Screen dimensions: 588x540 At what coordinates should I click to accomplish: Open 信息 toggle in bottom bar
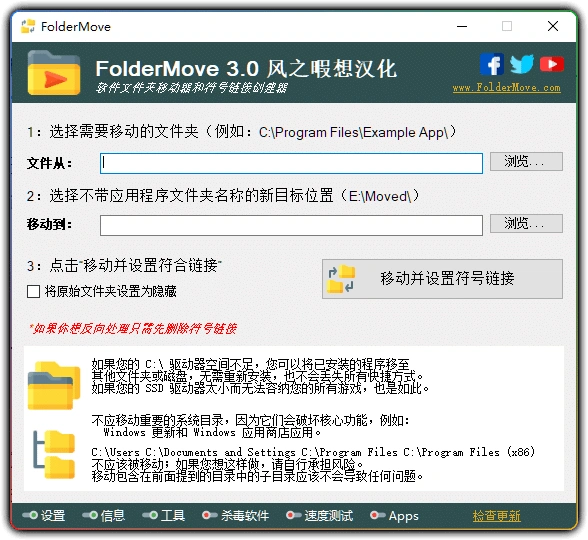104,516
